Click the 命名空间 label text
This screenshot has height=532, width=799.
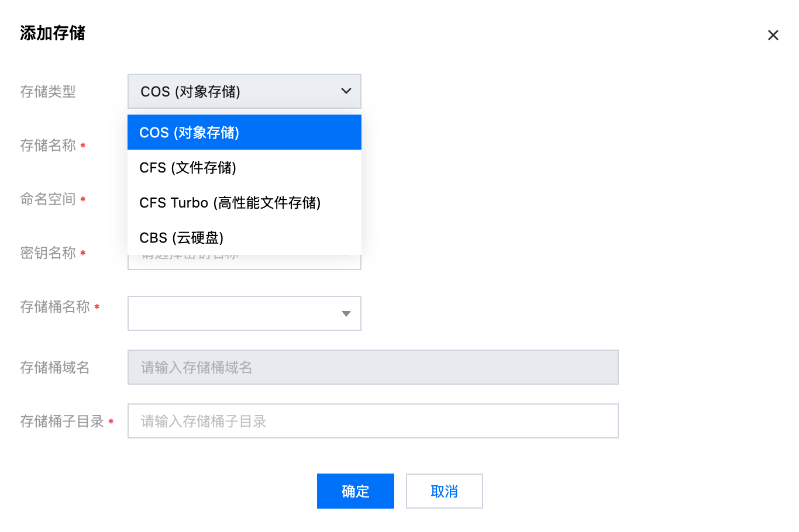[x=48, y=199]
